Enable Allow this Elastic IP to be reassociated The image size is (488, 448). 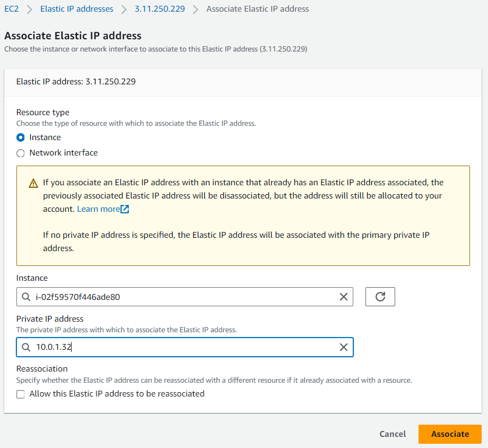[21, 394]
